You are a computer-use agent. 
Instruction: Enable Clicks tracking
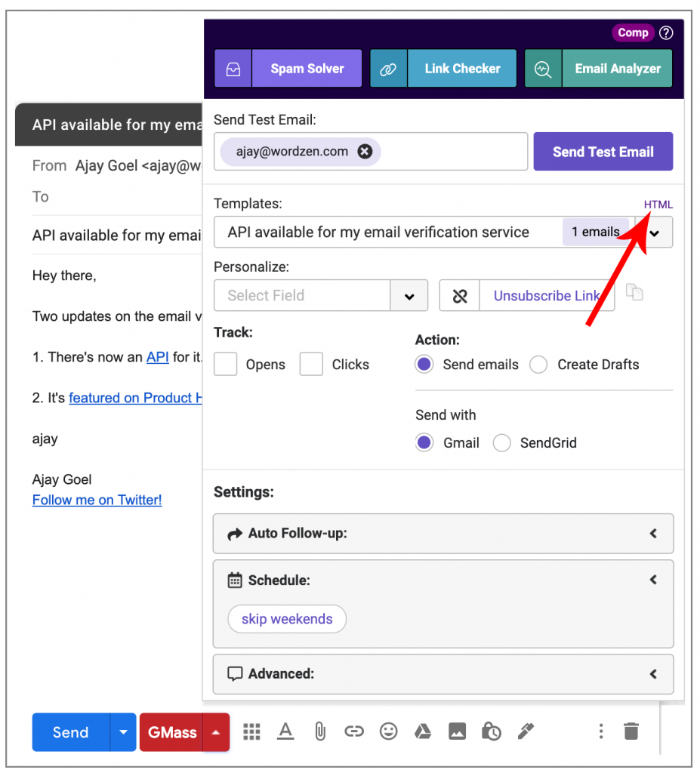[x=311, y=364]
